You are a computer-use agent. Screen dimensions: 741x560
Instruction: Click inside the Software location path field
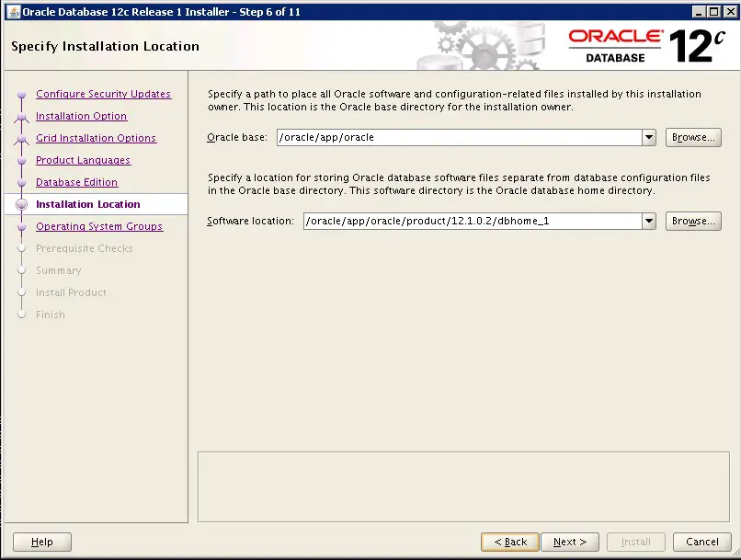[473, 222]
